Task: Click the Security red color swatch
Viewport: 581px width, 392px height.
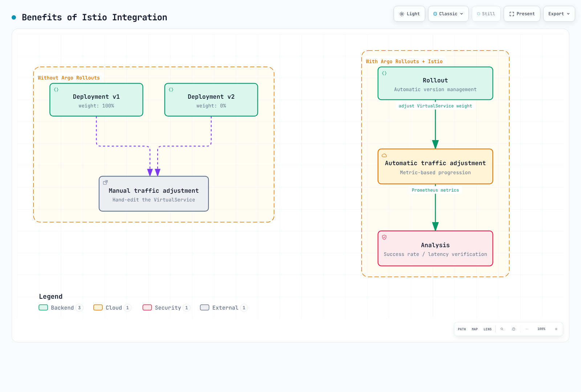Action: pyautogui.click(x=147, y=307)
